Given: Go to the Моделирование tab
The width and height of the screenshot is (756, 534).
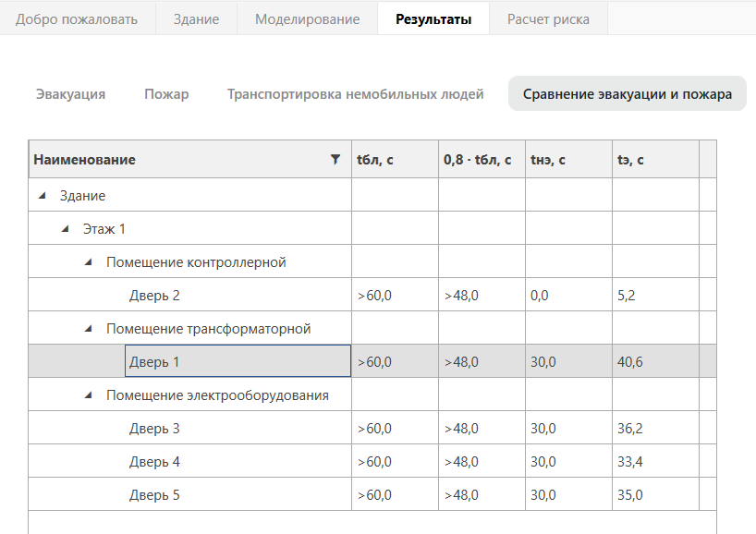Looking at the screenshot, I should (307, 19).
